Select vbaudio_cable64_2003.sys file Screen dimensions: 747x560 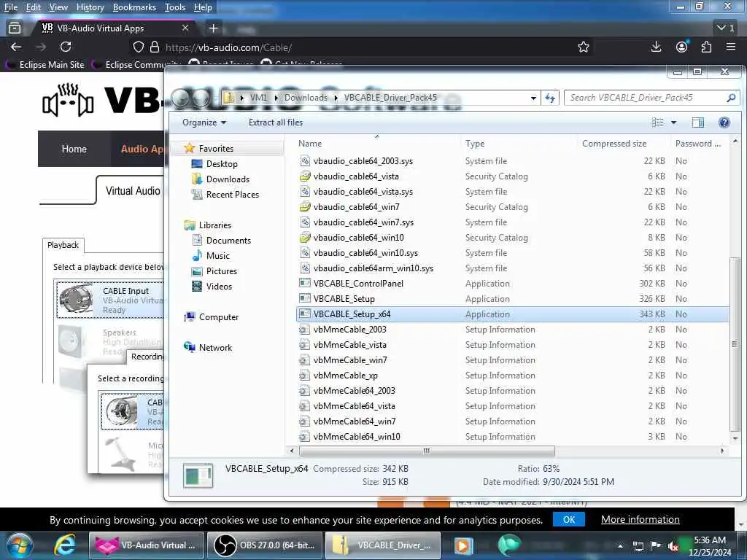[363, 161]
